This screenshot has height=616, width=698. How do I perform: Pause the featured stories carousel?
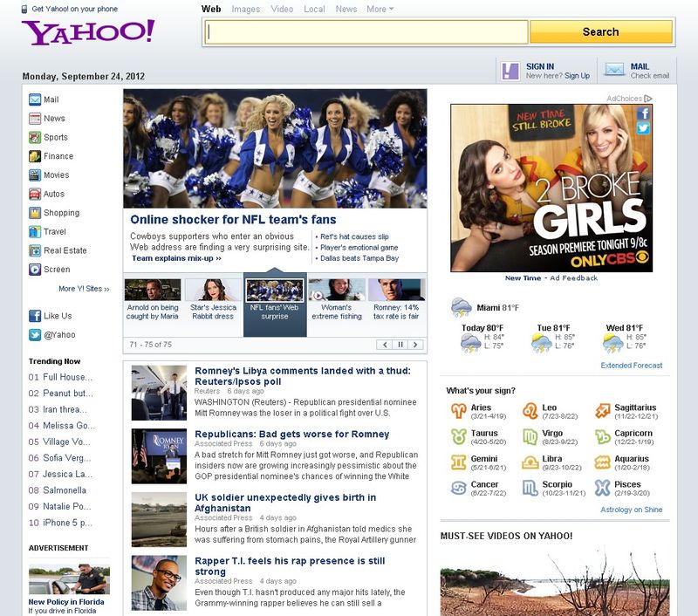pyautogui.click(x=400, y=345)
